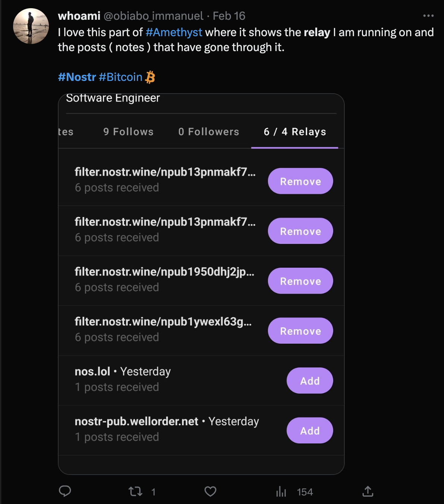Open the #Nostr hashtag link
444x504 pixels.
77,77
